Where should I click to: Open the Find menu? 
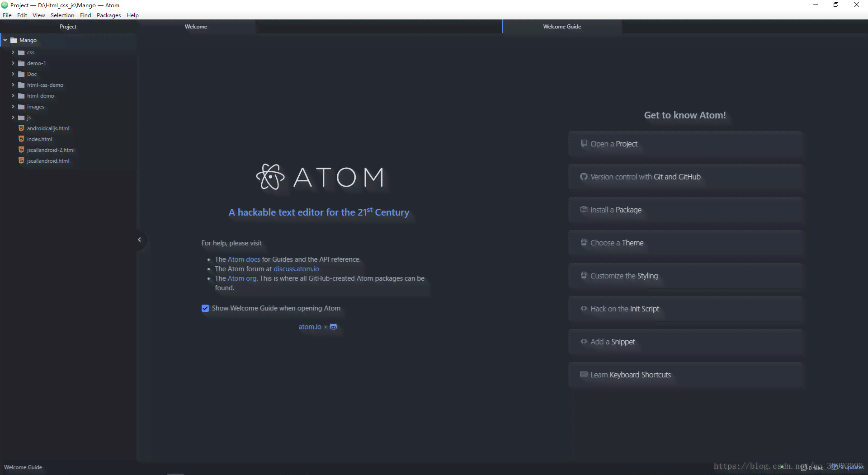point(85,15)
